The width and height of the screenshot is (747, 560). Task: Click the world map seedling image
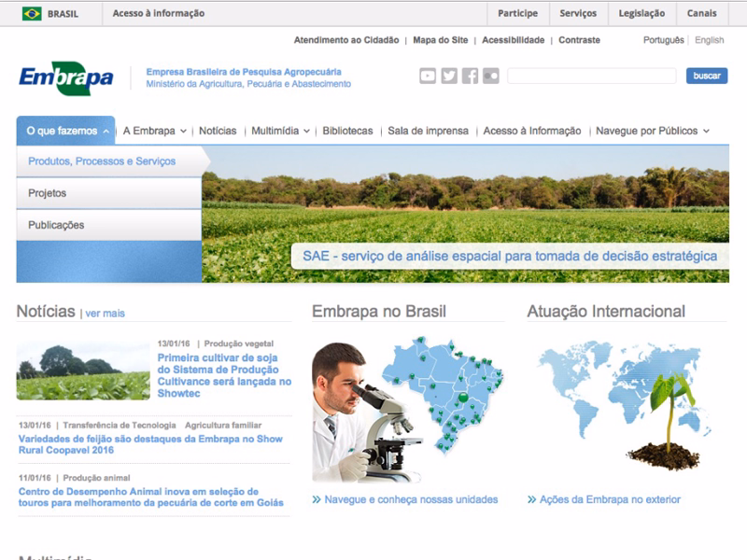(624, 405)
